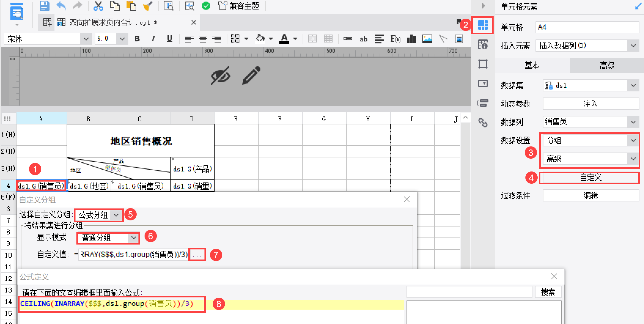Switch to the 基本 tab
This screenshot has height=324, width=644.
tap(532, 65)
